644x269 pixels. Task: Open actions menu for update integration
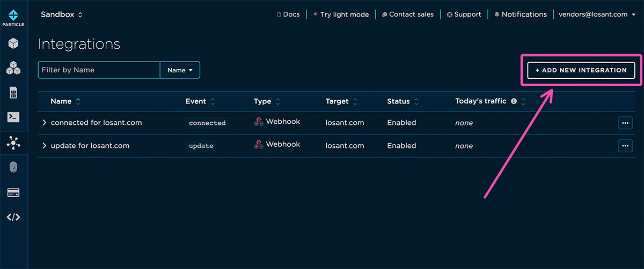click(x=625, y=146)
